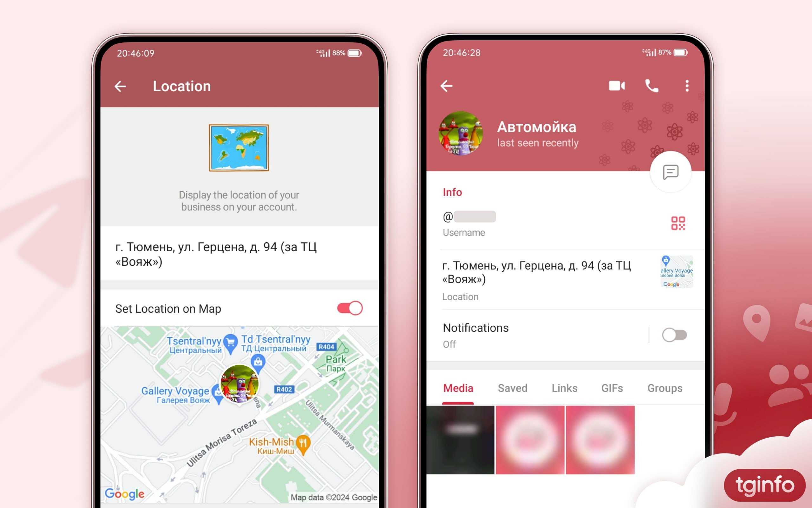The height and width of the screenshot is (508, 812).
Task: Tap the floating message bubble icon
Action: (670, 172)
